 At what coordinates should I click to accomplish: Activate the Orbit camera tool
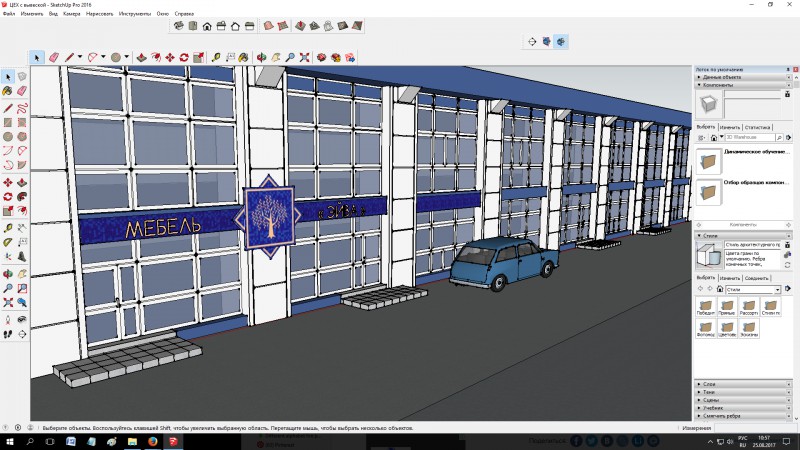pos(259,57)
